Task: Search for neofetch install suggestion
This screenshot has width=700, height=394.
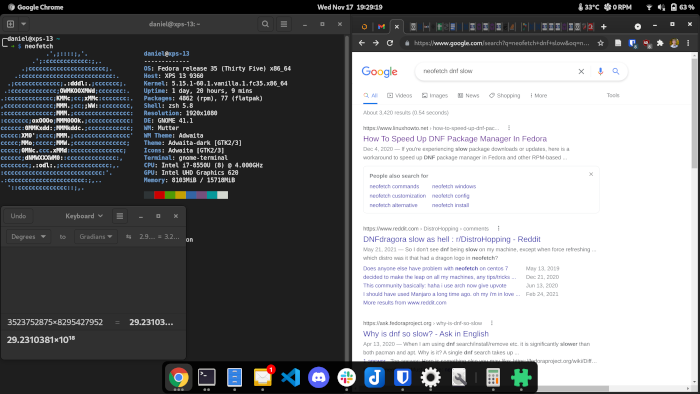Action: coord(450,205)
